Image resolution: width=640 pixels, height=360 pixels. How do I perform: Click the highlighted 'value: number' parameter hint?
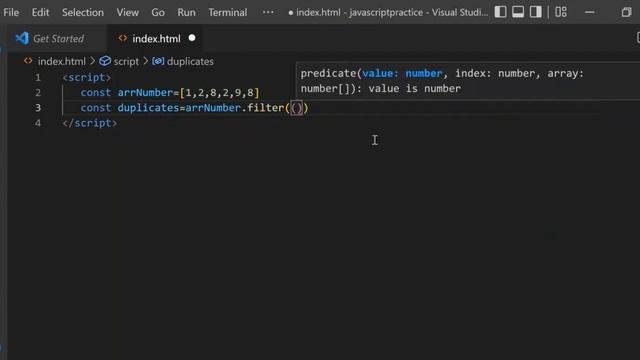point(402,73)
